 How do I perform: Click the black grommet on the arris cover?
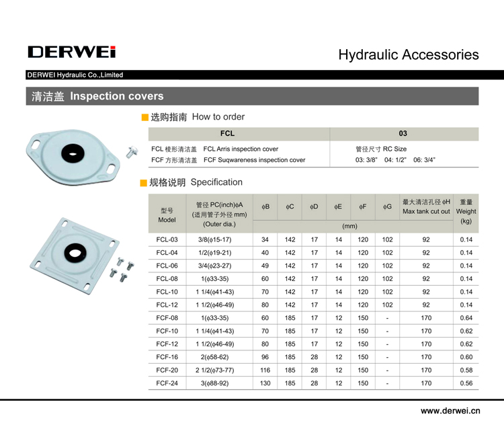[71, 153]
